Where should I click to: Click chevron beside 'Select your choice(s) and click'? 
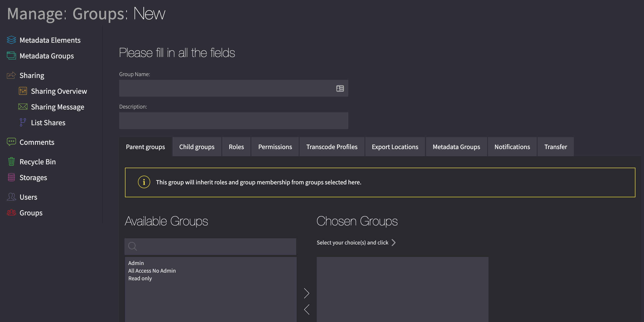click(x=394, y=243)
